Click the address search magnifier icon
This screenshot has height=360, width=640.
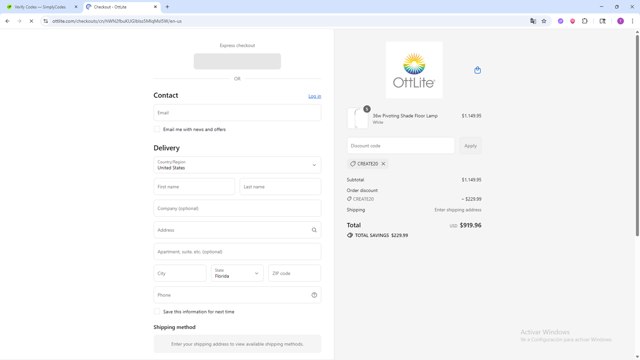(x=314, y=230)
